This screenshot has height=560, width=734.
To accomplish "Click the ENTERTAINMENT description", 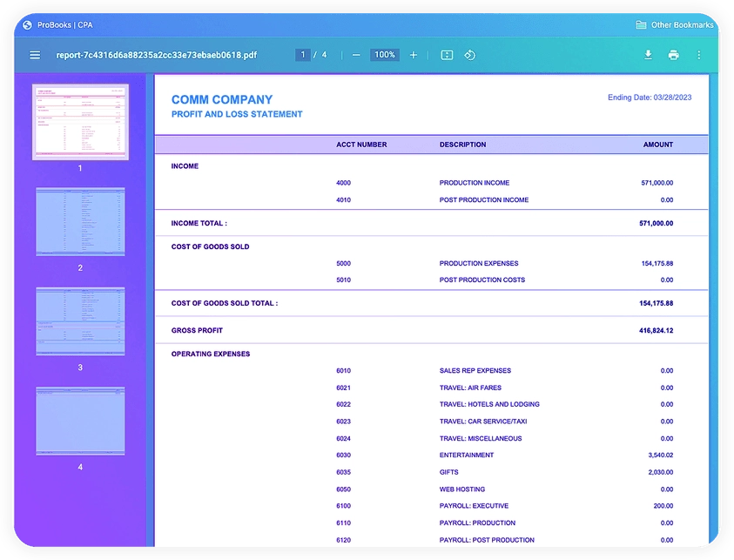I will [x=466, y=455].
